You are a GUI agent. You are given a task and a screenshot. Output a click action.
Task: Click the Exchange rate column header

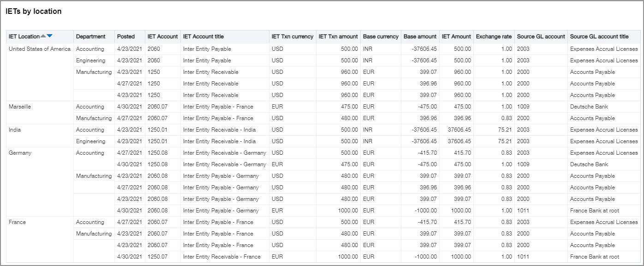coord(494,36)
